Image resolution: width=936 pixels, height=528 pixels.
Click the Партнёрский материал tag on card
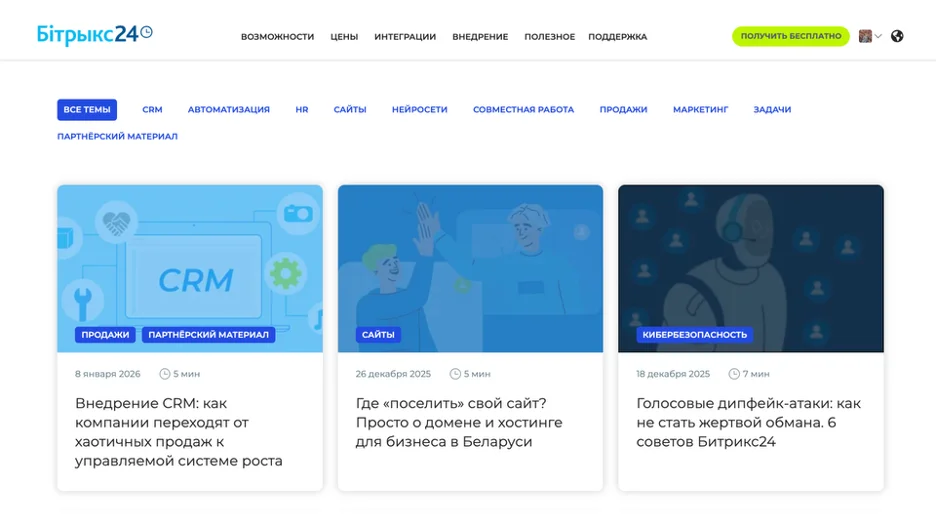click(208, 335)
